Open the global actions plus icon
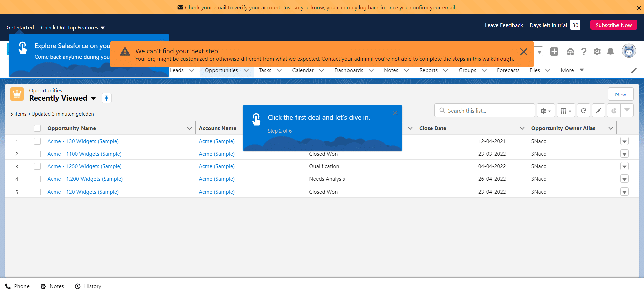The image size is (644, 294). pos(554,51)
